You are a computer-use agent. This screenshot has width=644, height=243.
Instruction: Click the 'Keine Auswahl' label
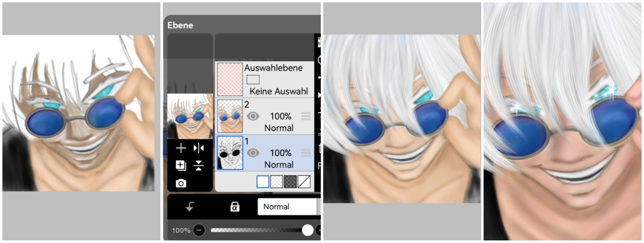click(279, 91)
